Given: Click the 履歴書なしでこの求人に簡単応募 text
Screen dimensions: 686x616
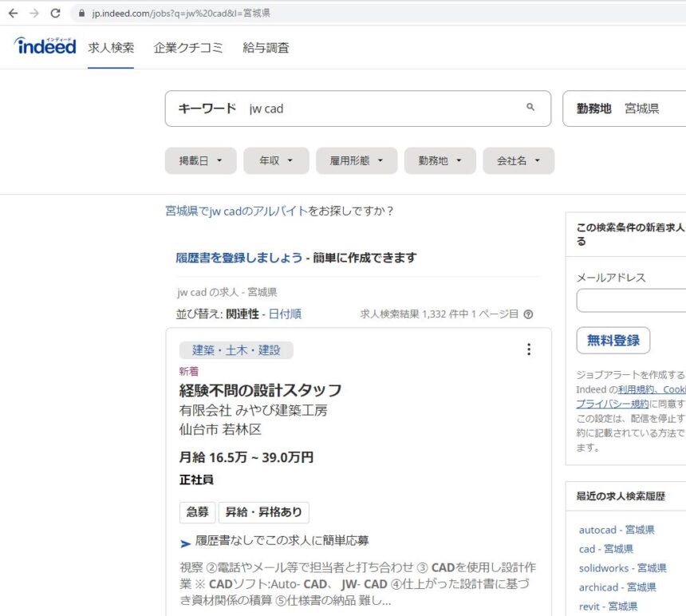Looking at the screenshot, I should click(282, 541).
